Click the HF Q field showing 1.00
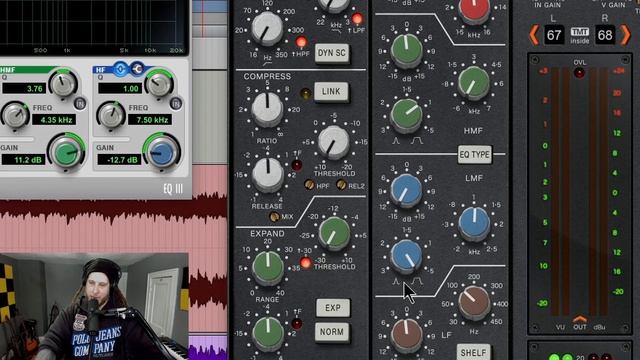Image resolution: width=640 pixels, height=360 pixels. (120, 89)
